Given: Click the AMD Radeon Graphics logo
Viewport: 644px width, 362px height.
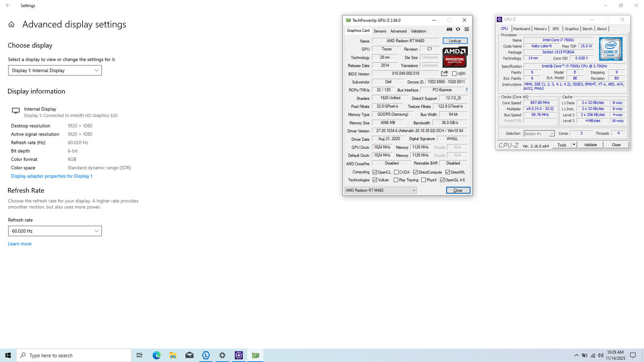Looking at the screenshot, I should coord(455,57).
